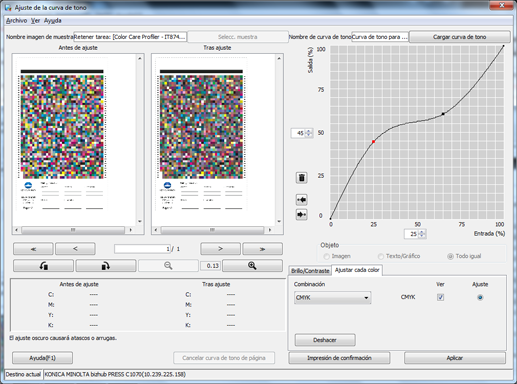Rotate preview clockwise icon
The image size is (517, 384).
pyautogui.click(x=106, y=266)
